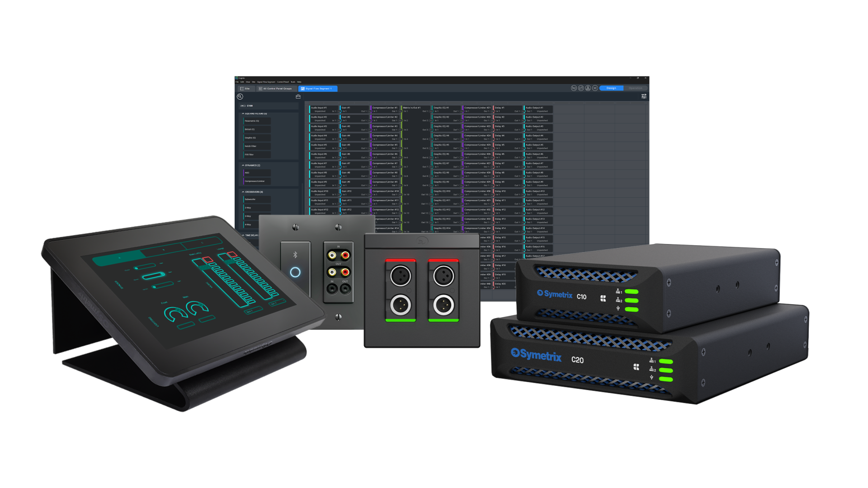The image size is (868, 488).
Task: Open the Tools menu
Action: 293,82
